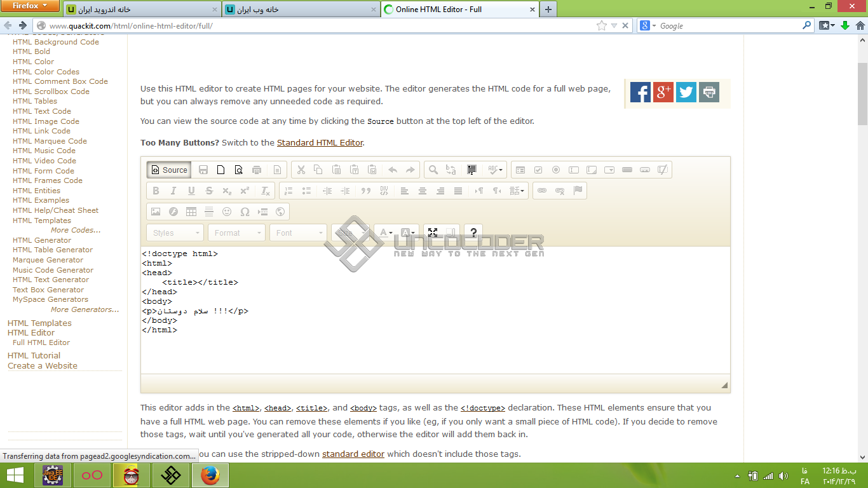The width and height of the screenshot is (868, 488).
Task: Toggle Bold formatting
Action: coord(156,191)
